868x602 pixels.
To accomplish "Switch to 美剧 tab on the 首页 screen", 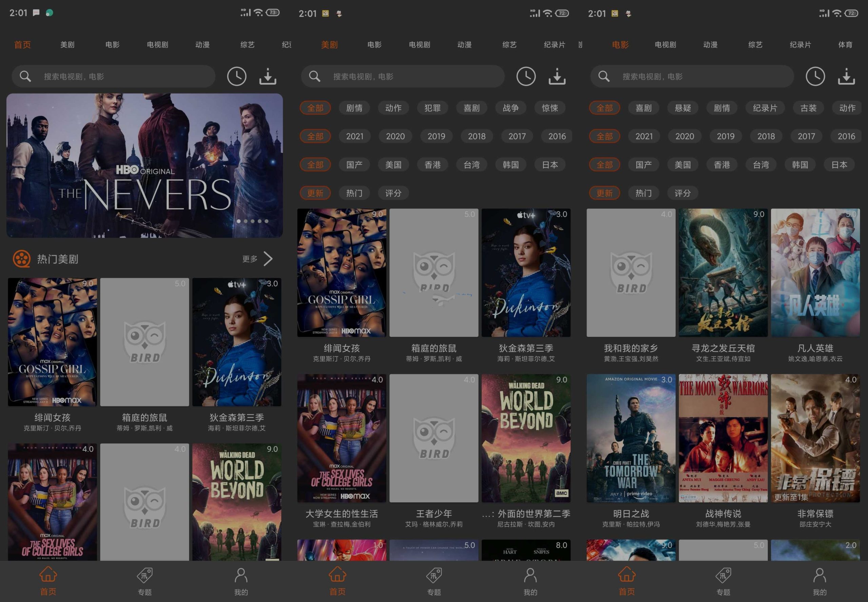I will 67,44.
